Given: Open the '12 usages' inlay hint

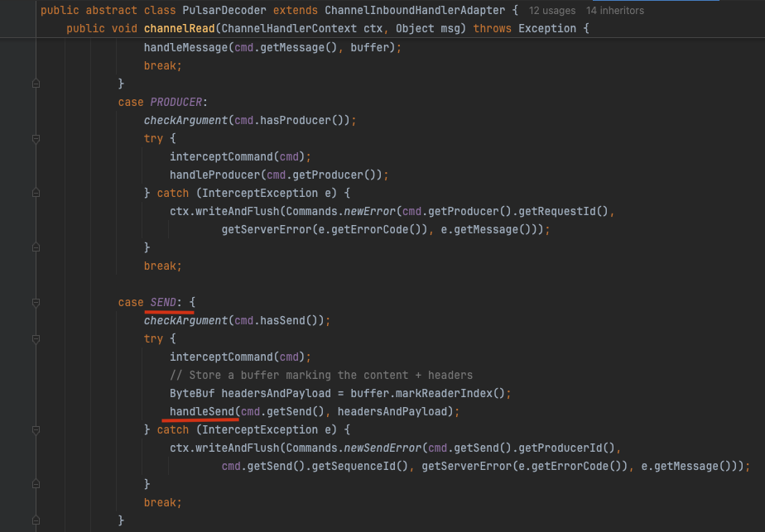Looking at the screenshot, I should tap(551, 10).
